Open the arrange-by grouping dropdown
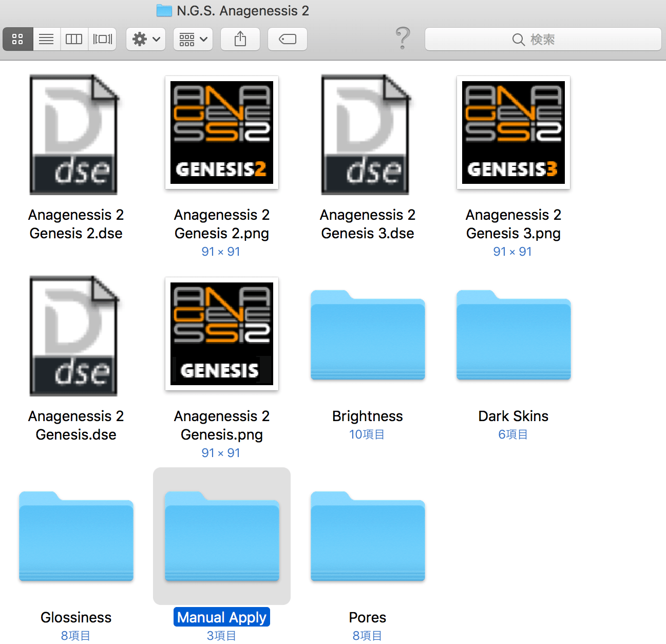 (x=193, y=39)
